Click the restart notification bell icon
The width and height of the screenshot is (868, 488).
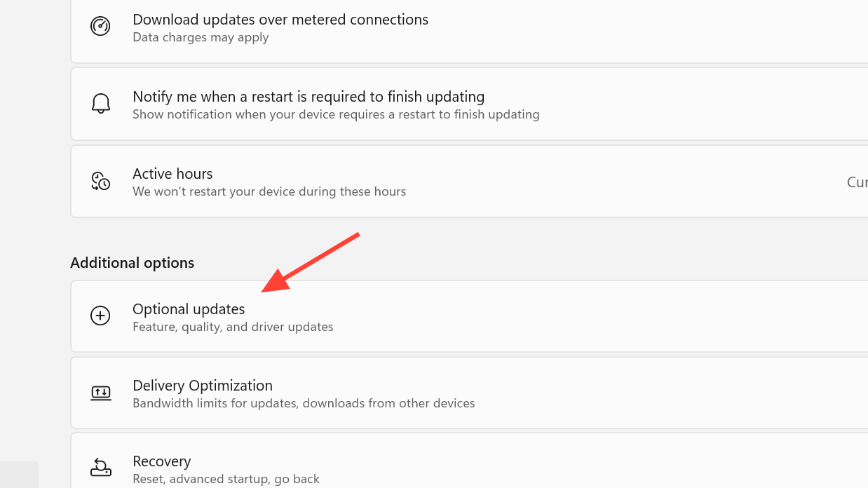[x=101, y=104]
